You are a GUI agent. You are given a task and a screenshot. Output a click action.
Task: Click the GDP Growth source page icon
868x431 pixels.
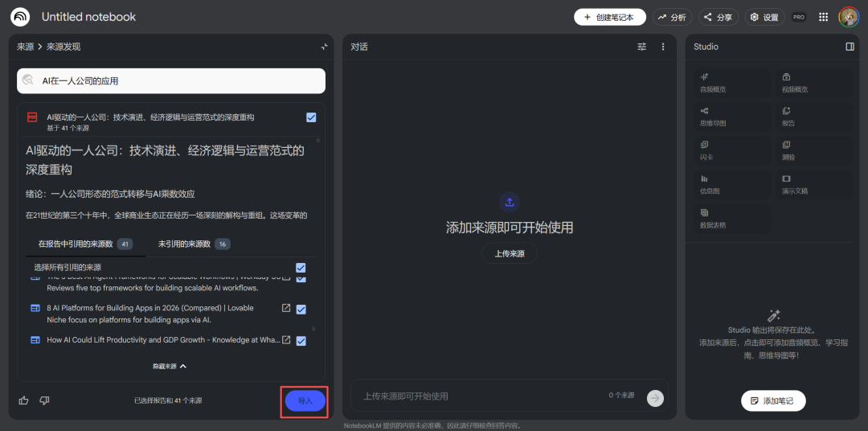[35, 339]
